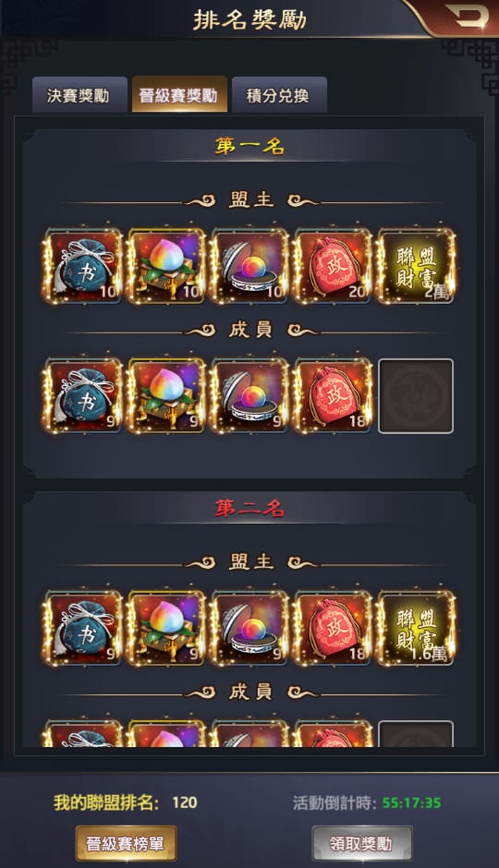The width and height of the screenshot is (499, 868).
Task: Tap the 聯盟財富 2萬 reward icon
Action: (416, 267)
